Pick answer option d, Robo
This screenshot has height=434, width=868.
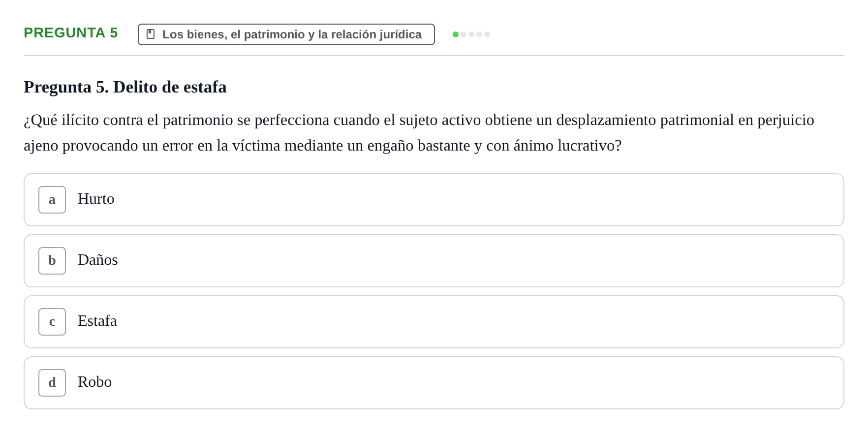tap(434, 383)
